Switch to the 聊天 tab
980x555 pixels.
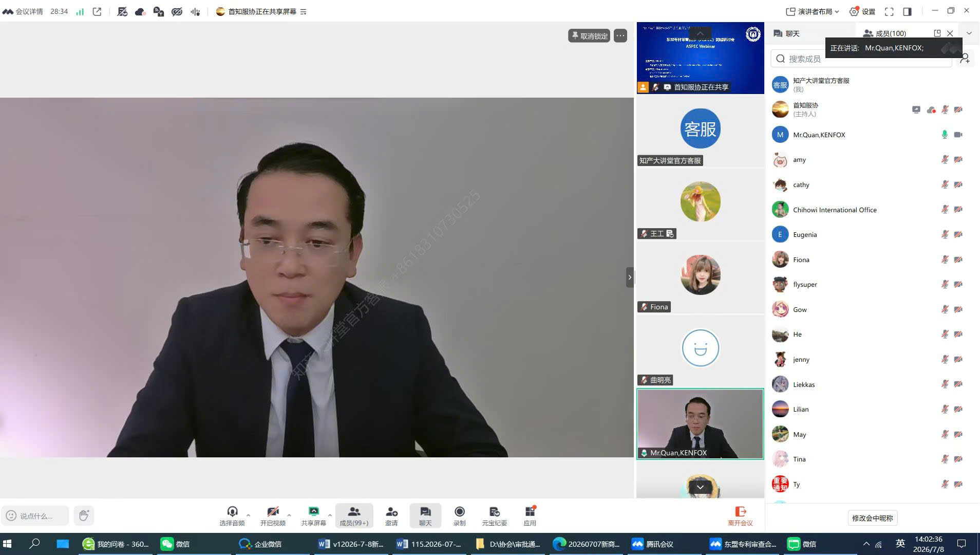(x=786, y=33)
